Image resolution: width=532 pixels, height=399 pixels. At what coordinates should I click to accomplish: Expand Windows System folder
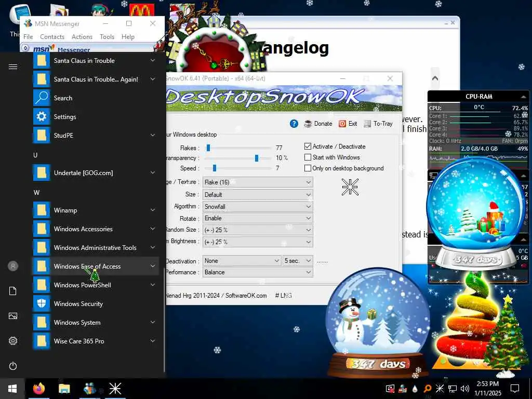click(x=95, y=322)
